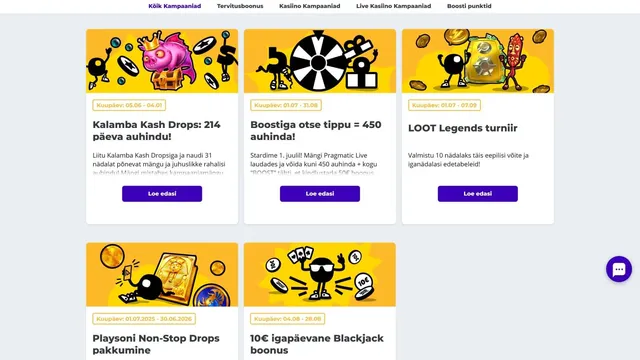Viewport: 640px width, 360px height.
Task: Click Loe edasi under Kalamba Kash Drops
Action: tap(162, 194)
